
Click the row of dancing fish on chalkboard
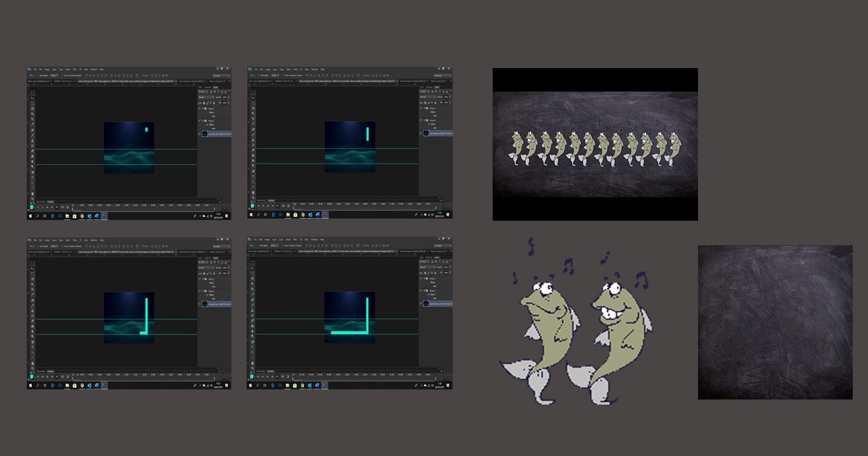pyautogui.click(x=595, y=144)
